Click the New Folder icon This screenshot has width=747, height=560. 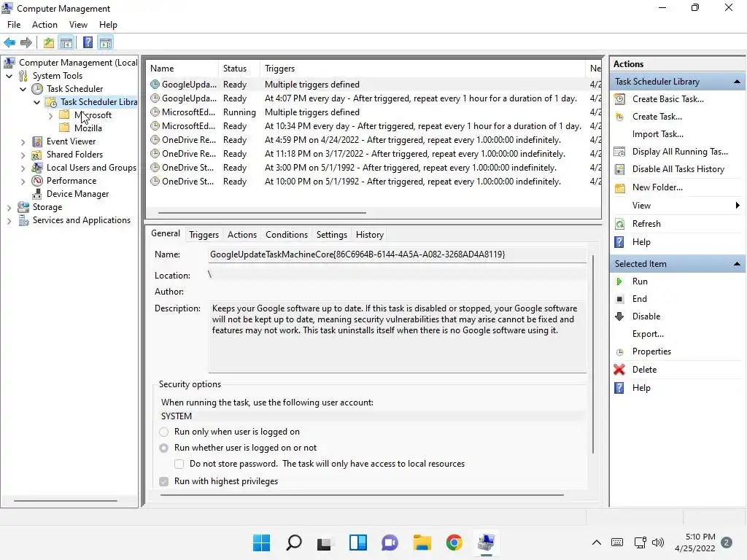pyautogui.click(x=619, y=187)
